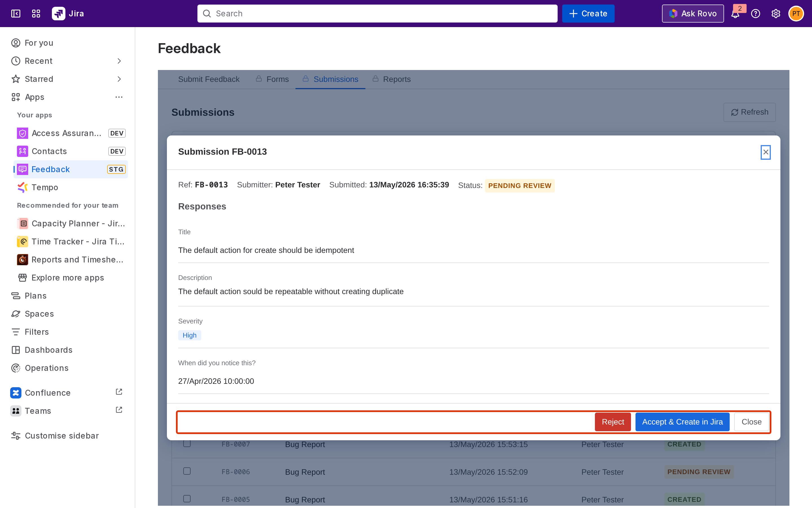Click the Dashboards icon in sidebar
The image size is (812, 508).
coord(16,350)
